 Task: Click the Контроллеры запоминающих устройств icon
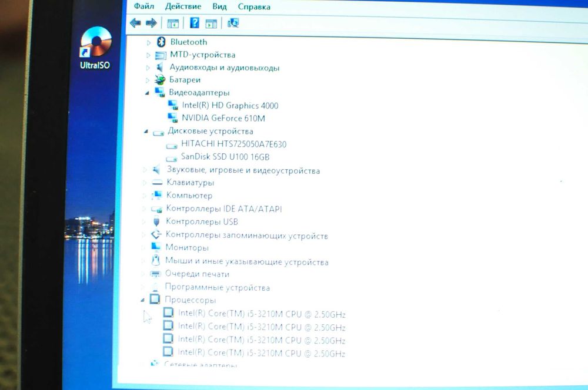[x=156, y=235]
